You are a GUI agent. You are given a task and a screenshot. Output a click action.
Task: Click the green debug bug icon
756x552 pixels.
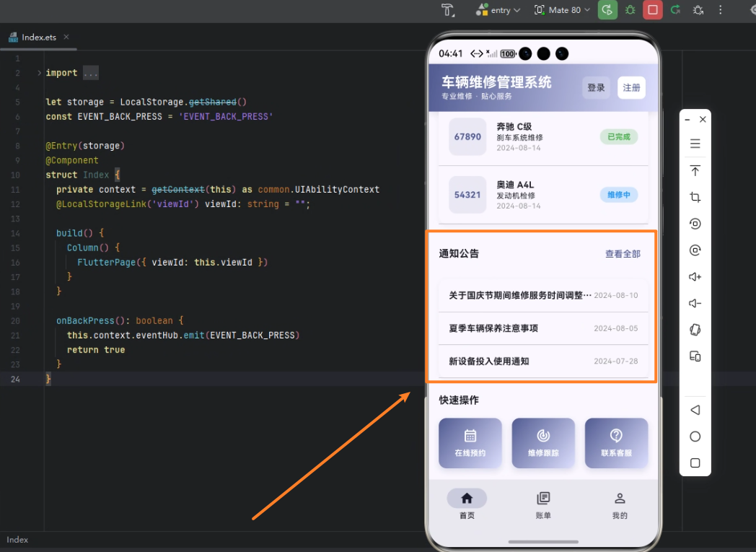pos(630,10)
